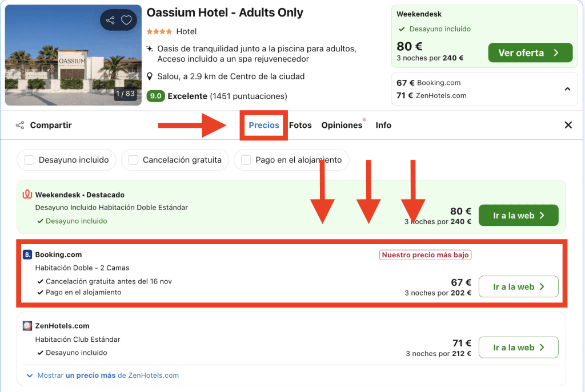Click the green Ver oferta button

tap(530, 53)
